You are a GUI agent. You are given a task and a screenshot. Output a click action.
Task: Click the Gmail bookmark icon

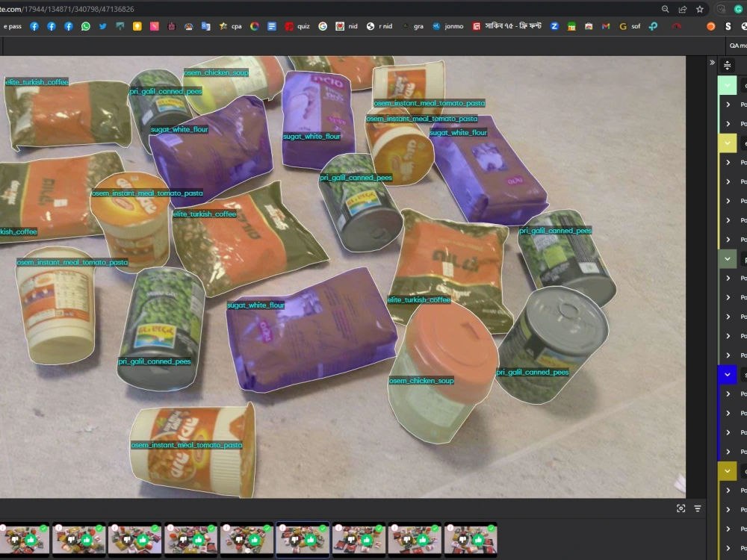click(606, 26)
